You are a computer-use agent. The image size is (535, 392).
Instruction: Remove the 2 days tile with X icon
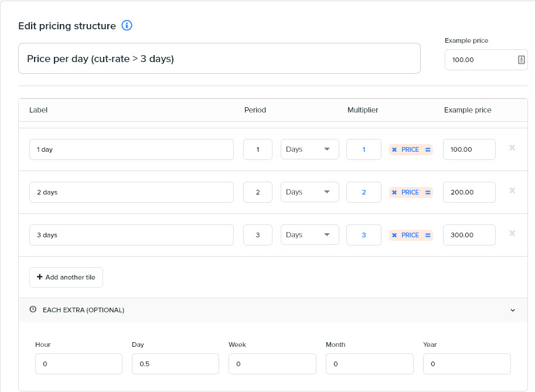tap(512, 190)
